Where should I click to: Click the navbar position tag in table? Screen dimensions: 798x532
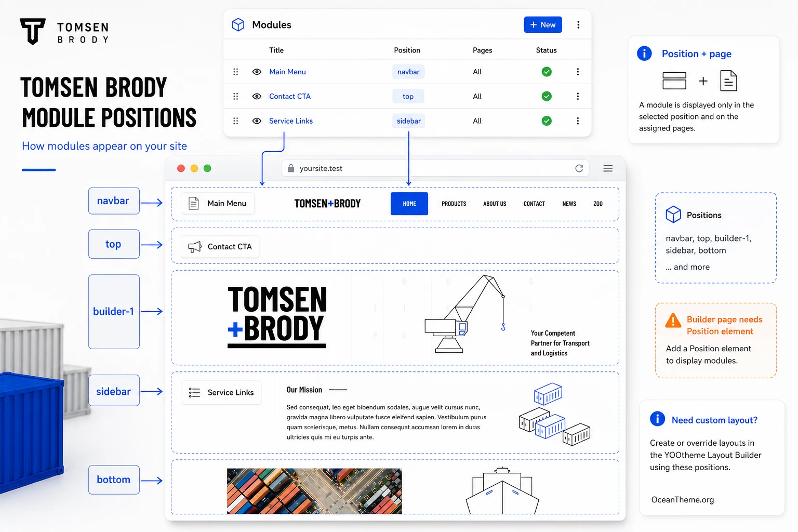408,72
